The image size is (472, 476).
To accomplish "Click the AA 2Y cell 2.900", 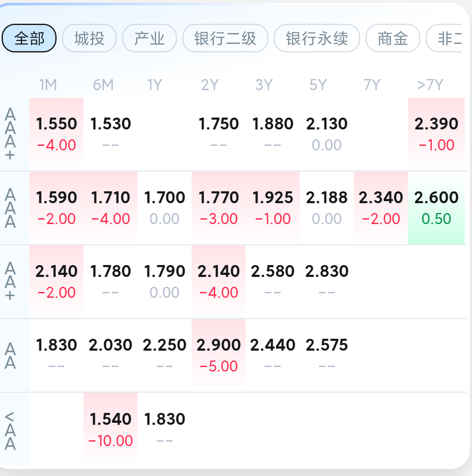I will point(219,355).
